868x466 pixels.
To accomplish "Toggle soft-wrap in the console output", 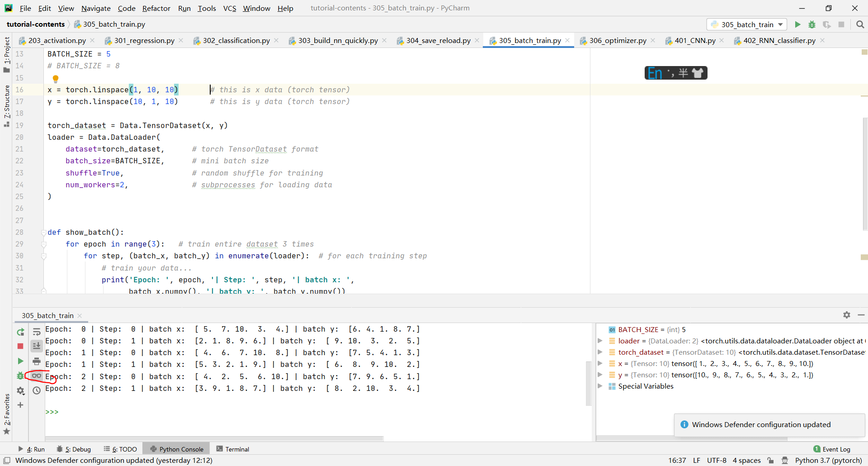I will pyautogui.click(x=37, y=332).
